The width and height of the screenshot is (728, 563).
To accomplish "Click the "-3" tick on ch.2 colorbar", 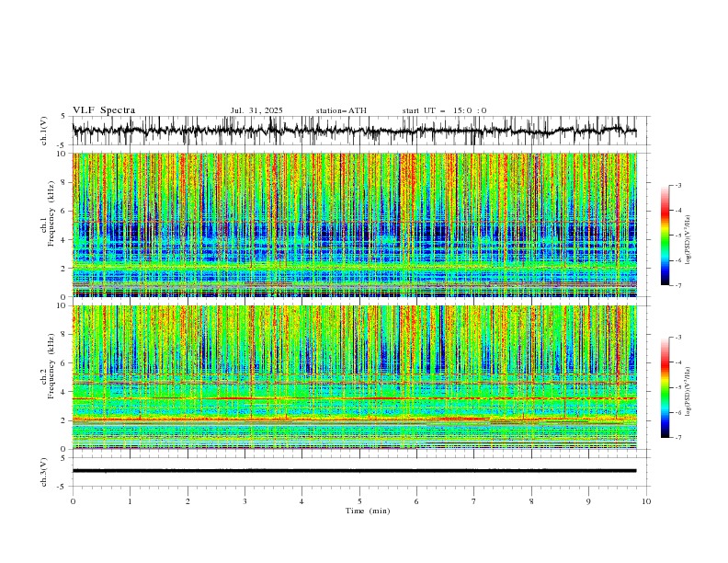I will pos(677,338).
